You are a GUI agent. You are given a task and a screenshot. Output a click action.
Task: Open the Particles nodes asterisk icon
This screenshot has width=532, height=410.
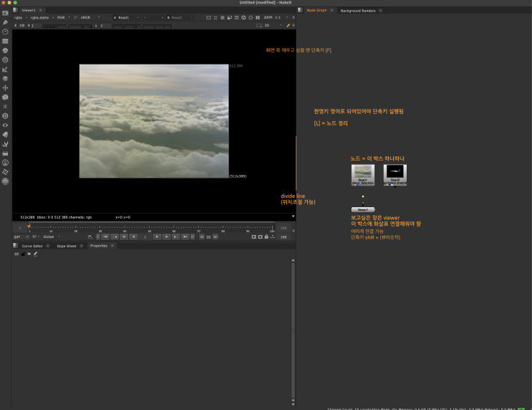point(5,106)
